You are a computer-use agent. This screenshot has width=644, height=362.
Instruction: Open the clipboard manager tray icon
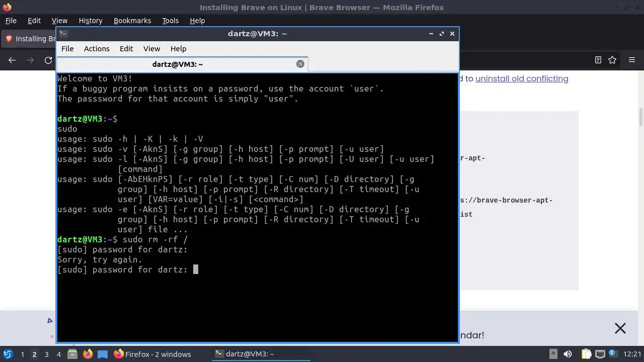click(586, 354)
